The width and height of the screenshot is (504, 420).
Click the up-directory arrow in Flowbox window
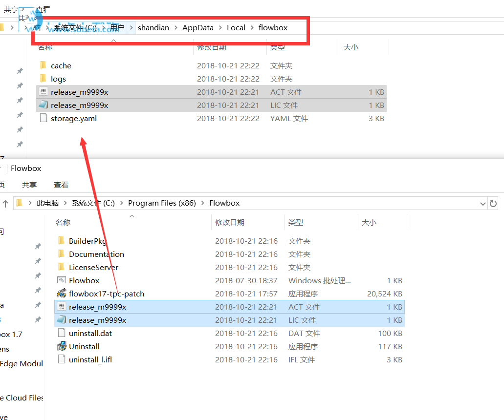pos(5,203)
